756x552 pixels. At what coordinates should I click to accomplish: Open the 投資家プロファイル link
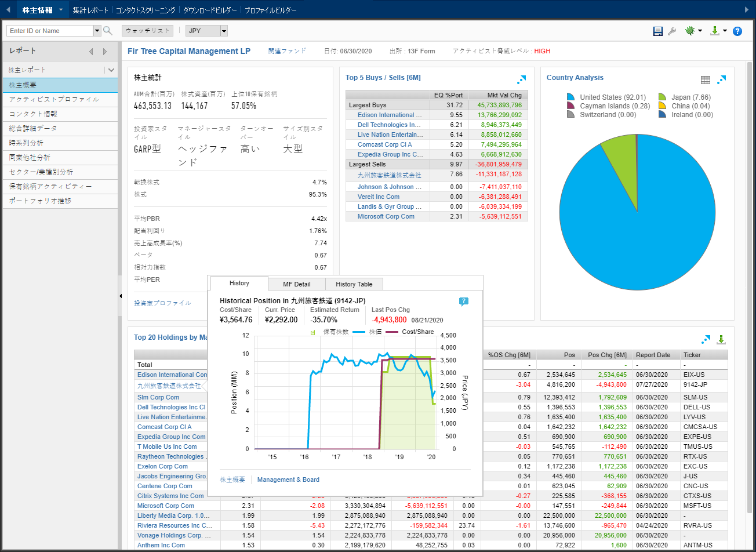click(162, 303)
